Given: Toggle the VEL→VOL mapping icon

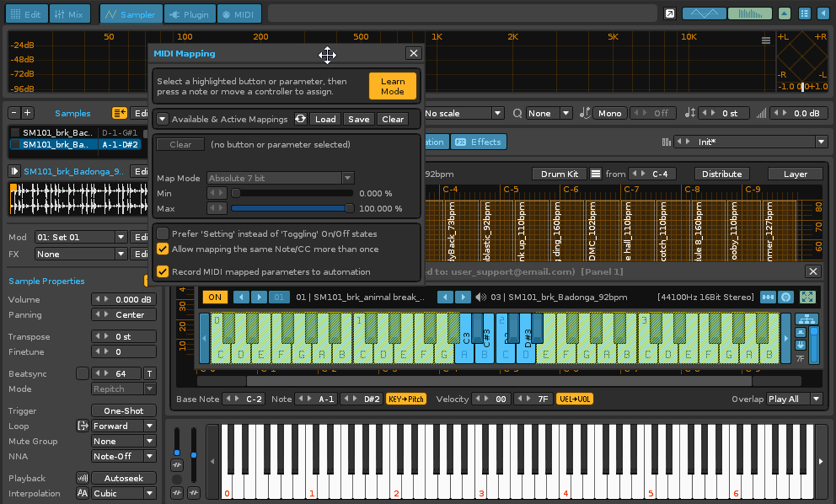Looking at the screenshot, I should [575, 399].
